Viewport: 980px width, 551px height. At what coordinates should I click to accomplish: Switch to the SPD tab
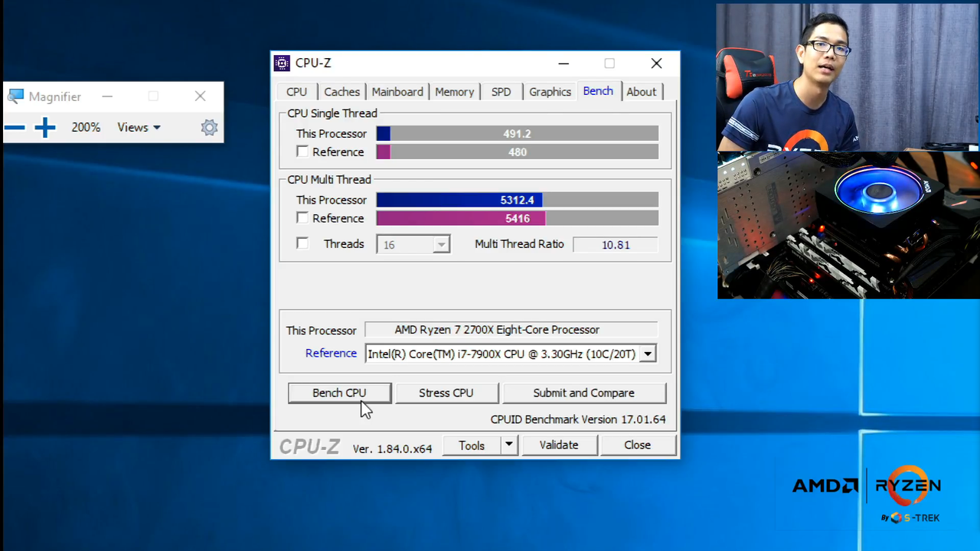tap(501, 91)
